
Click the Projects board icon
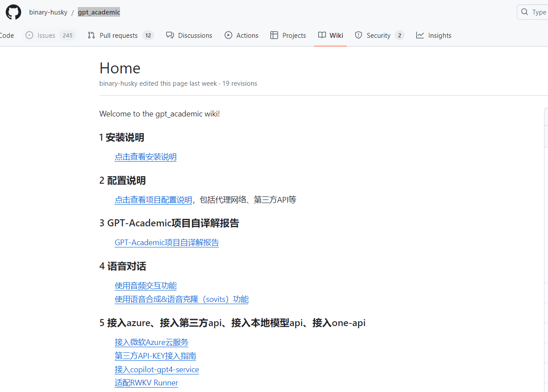click(275, 35)
